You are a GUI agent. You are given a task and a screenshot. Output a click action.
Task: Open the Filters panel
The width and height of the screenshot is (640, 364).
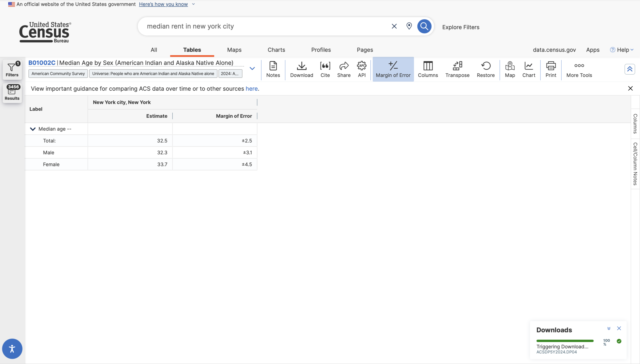click(12, 69)
